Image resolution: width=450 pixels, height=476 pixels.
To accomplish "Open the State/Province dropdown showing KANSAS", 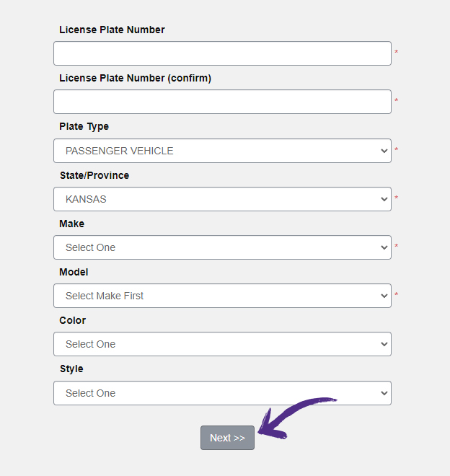I will coord(222,199).
